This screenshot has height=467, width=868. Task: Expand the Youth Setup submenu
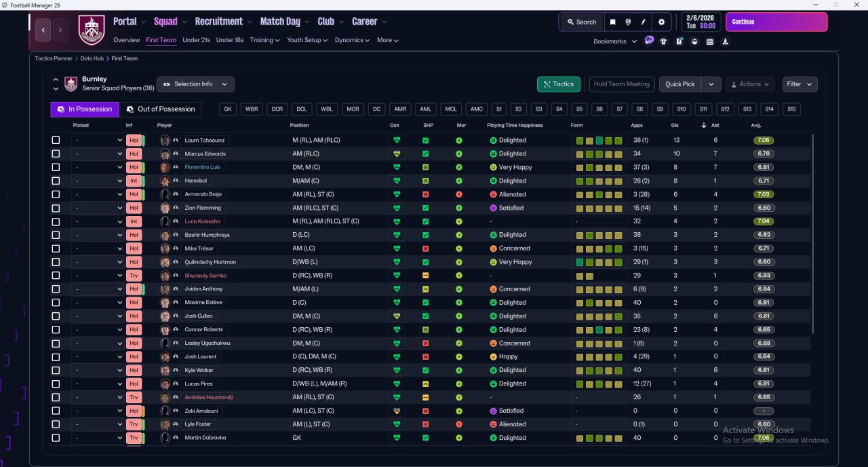click(307, 40)
